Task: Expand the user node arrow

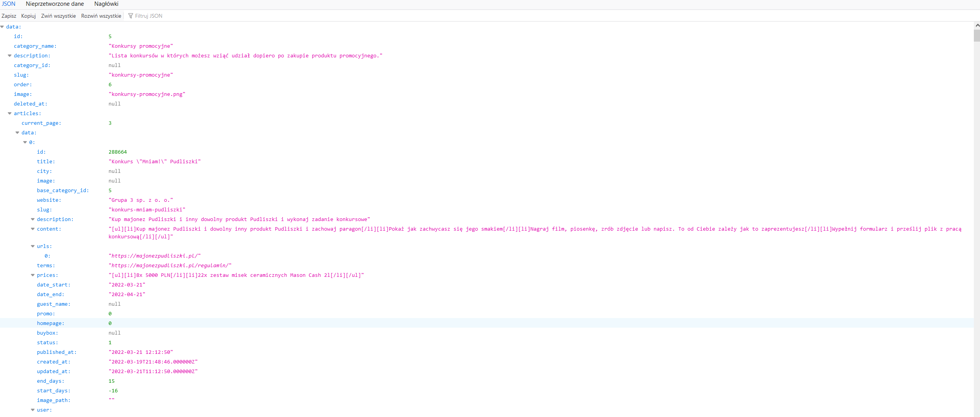Action: tap(33, 410)
